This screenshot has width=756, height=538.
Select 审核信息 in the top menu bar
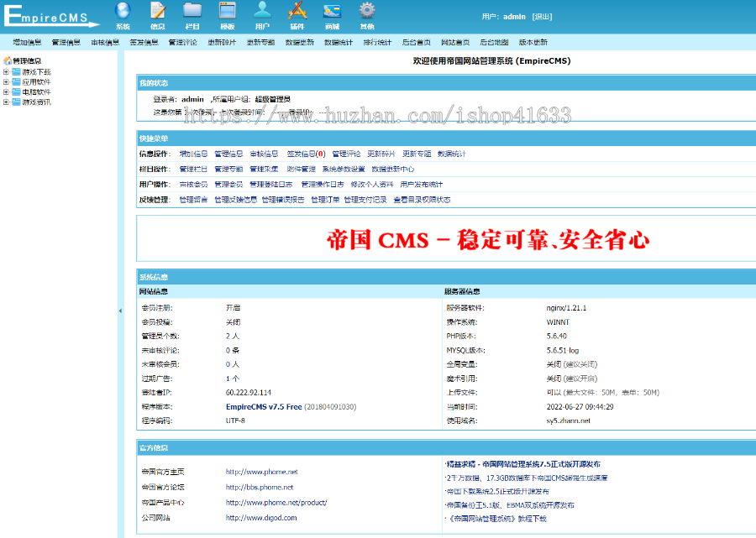(105, 42)
